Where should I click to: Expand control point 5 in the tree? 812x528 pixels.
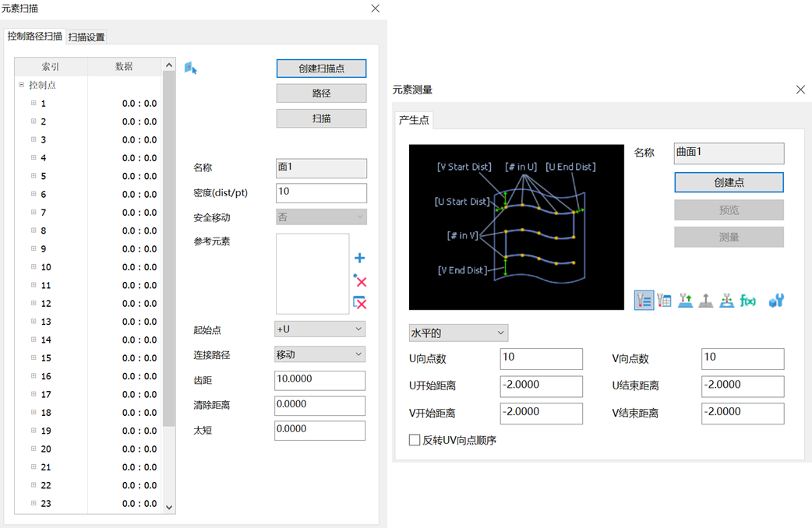coord(34,176)
